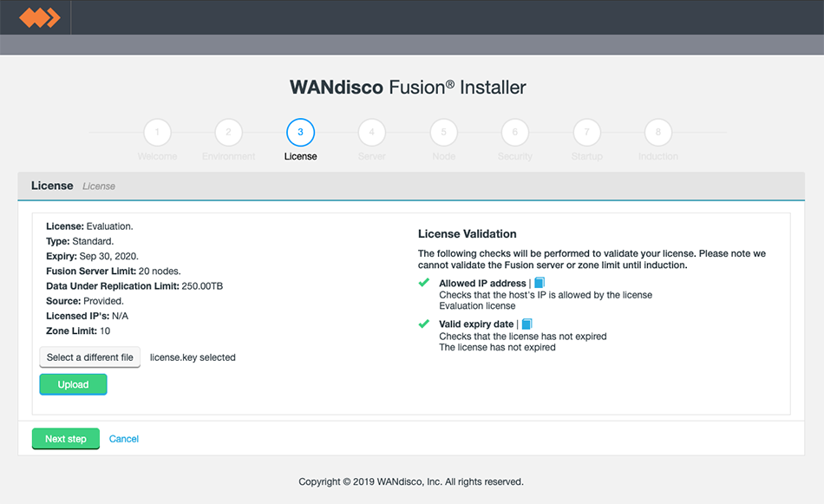Viewport: 824px width, 504px height.
Task: Click Select a different file button
Action: (x=90, y=357)
